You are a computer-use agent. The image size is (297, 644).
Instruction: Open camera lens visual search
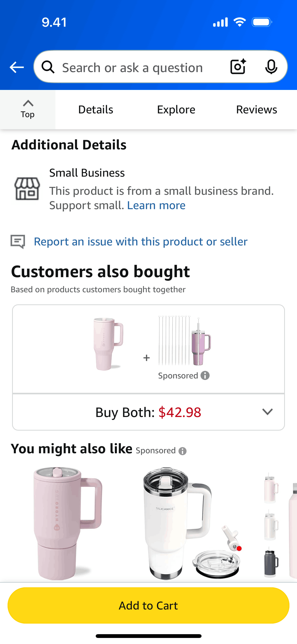click(x=238, y=67)
